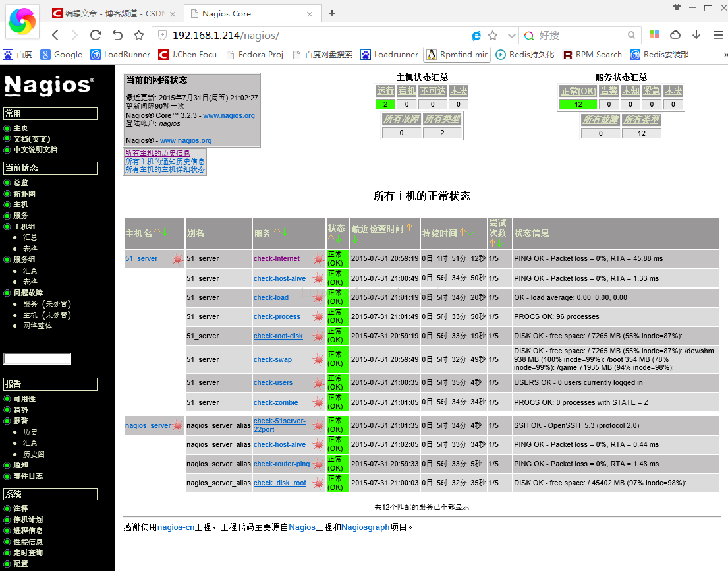The height and width of the screenshot is (571, 728).
Task: Open the nagios_server host link
Action: pos(148,425)
